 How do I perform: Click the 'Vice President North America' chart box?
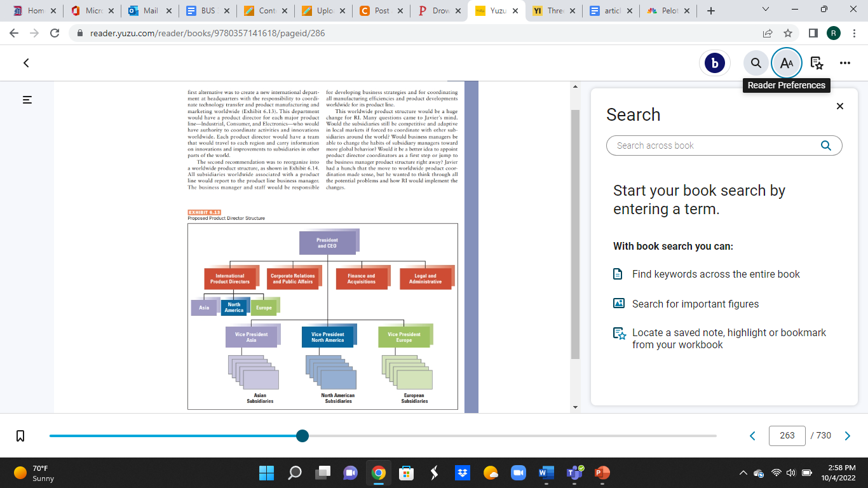pos(327,337)
